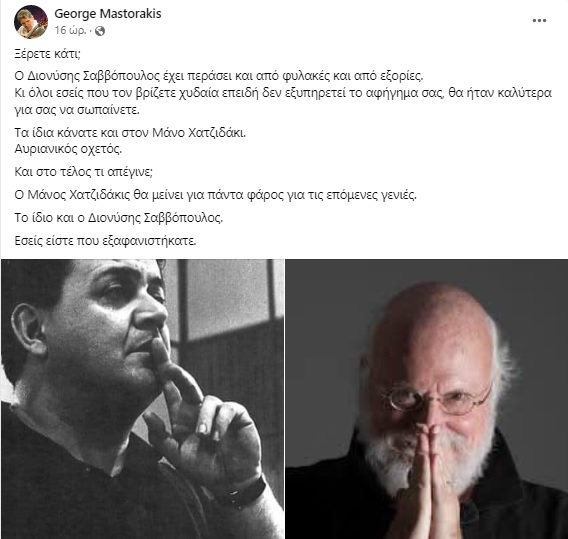
Task: Click the text "Αυριανικός οχετός."
Action: [68, 149]
